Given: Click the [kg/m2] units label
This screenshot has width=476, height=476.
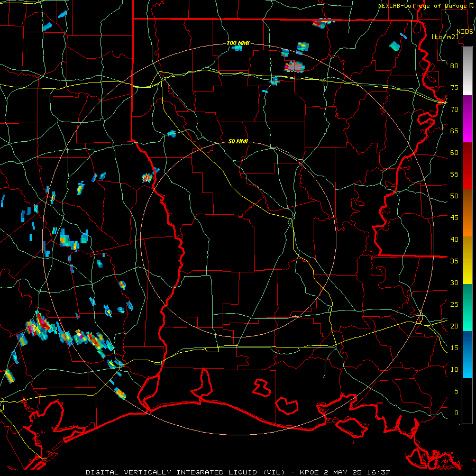Looking at the screenshot, I should [x=445, y=36].
